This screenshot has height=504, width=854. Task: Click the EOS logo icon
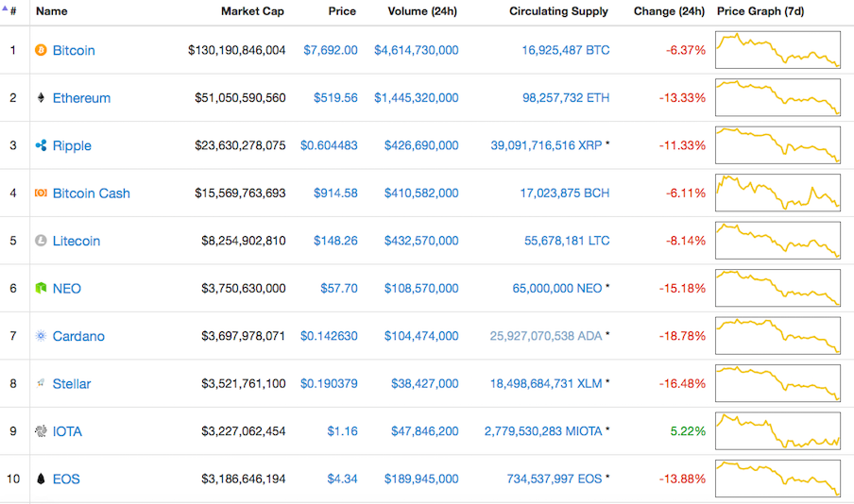[41, 479]
